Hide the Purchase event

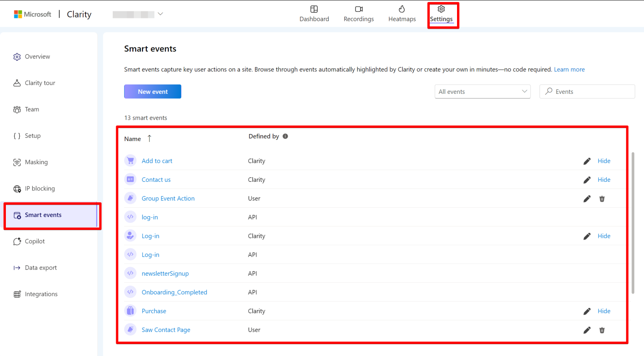[604, 311]
